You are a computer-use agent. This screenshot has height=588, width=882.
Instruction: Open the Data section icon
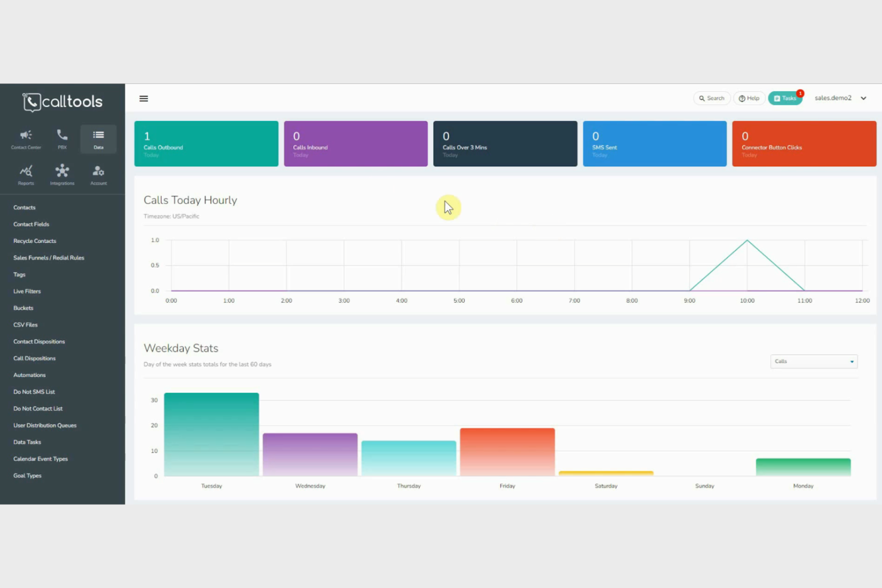click(98, 139)
